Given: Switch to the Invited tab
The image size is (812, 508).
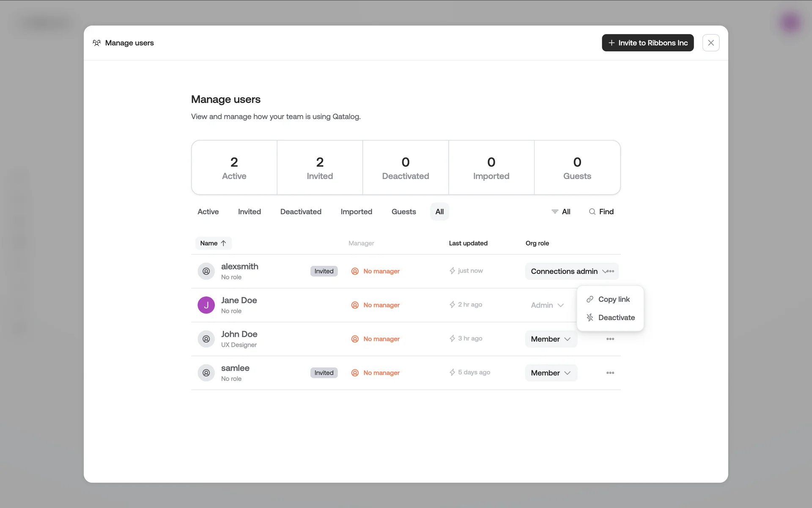Looking at the screenshot, I should point(249,212).
